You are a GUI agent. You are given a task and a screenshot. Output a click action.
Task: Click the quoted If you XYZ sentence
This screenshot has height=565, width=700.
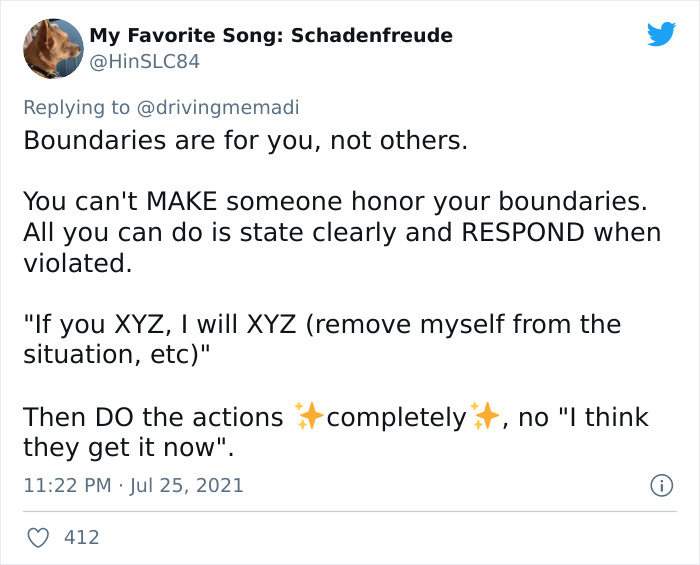(322, 339)
